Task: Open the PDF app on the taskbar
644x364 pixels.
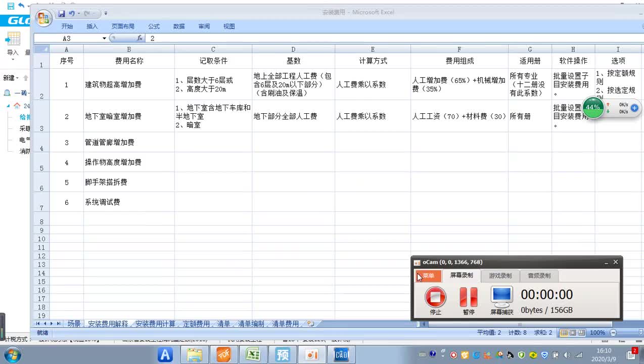Action: coord(224,355)
